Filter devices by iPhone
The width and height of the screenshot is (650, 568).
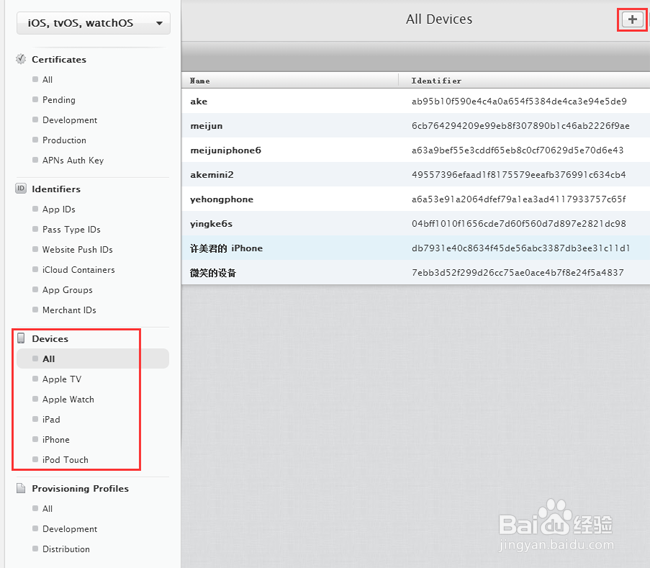(56, 439)
